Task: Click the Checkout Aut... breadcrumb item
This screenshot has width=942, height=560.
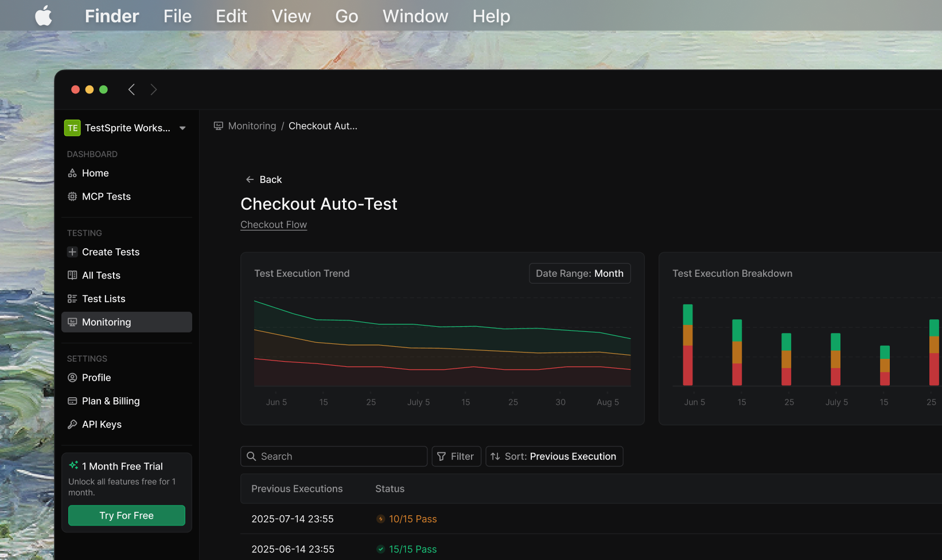Action: [323, 126]
